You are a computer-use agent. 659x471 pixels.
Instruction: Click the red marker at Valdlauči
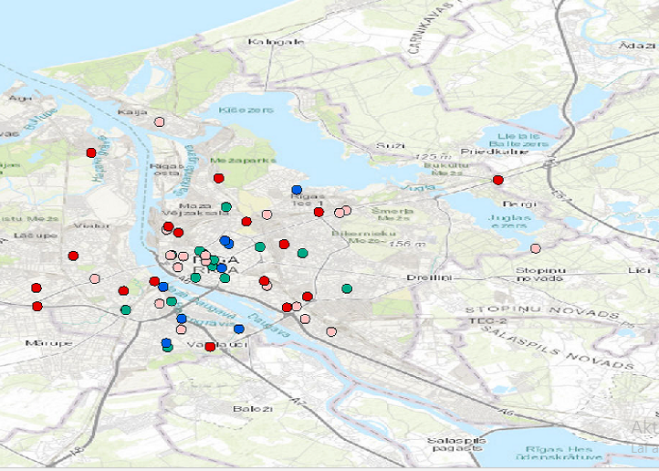point(210,347)
